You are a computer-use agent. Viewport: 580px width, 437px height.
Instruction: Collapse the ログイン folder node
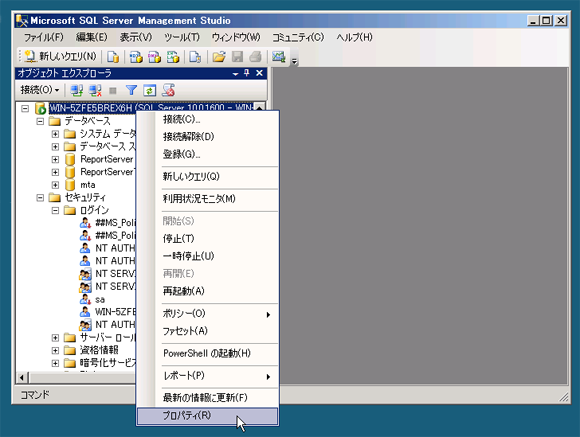tap(55, 210)
